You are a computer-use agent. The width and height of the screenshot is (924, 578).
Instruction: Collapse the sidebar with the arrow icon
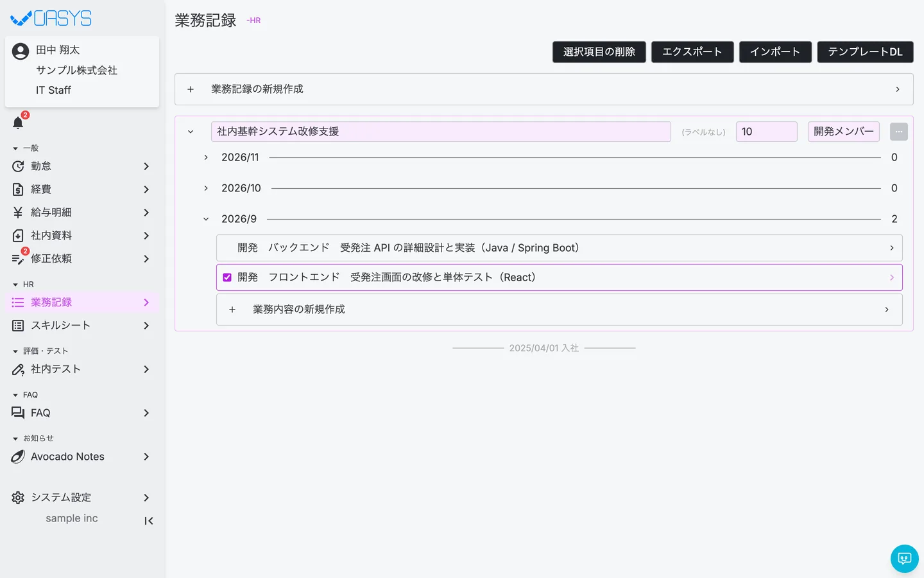149,521
